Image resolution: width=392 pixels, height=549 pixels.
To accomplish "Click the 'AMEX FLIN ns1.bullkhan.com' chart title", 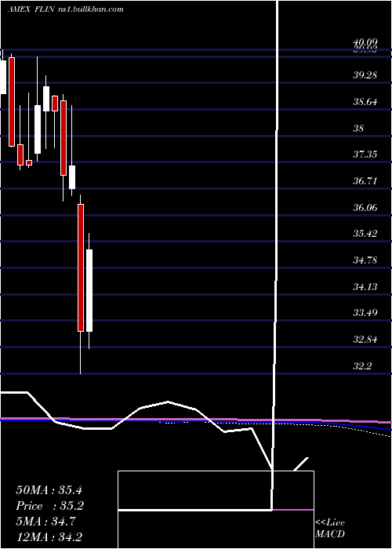I will (65, 9).
